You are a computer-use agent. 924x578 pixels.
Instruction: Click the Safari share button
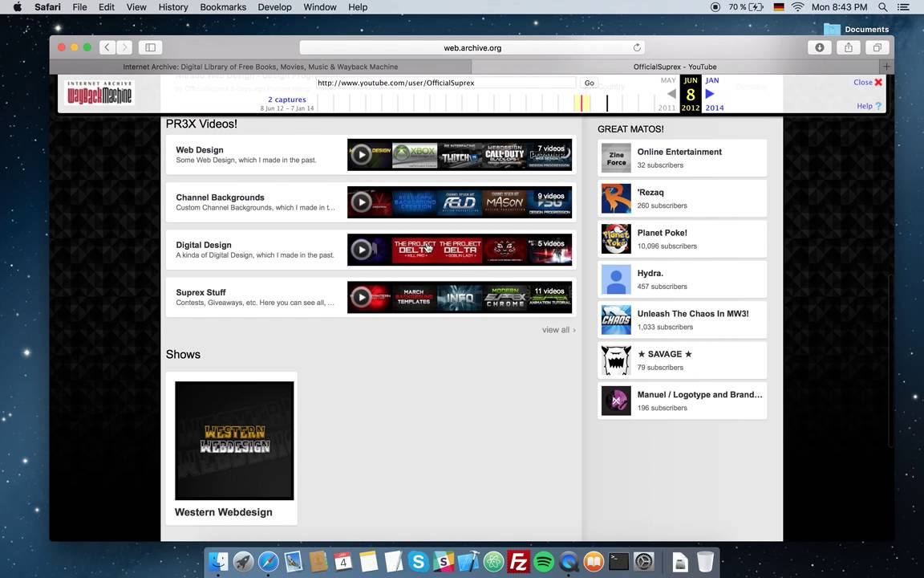point(849,47)
